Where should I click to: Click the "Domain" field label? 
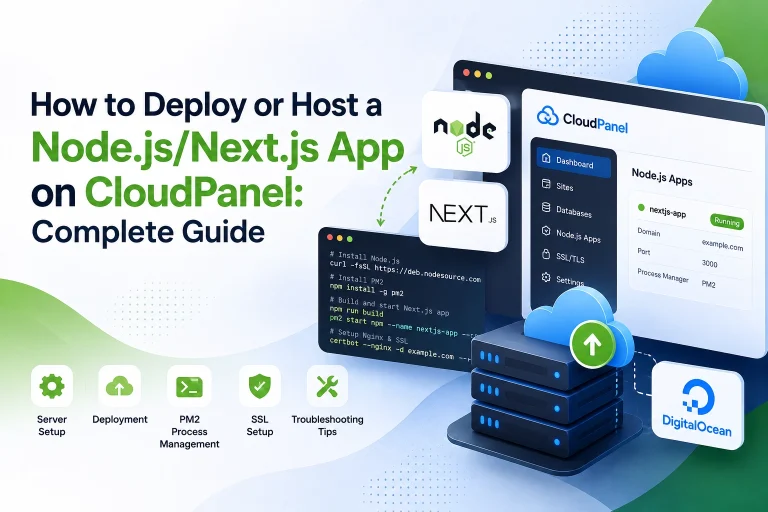point(648,231)
